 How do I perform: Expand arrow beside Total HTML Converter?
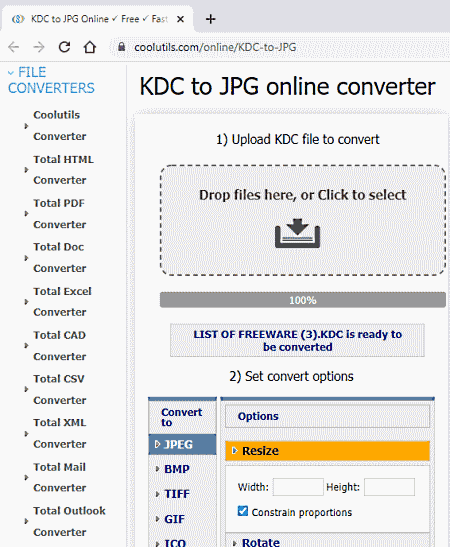[x=26, y=170]
